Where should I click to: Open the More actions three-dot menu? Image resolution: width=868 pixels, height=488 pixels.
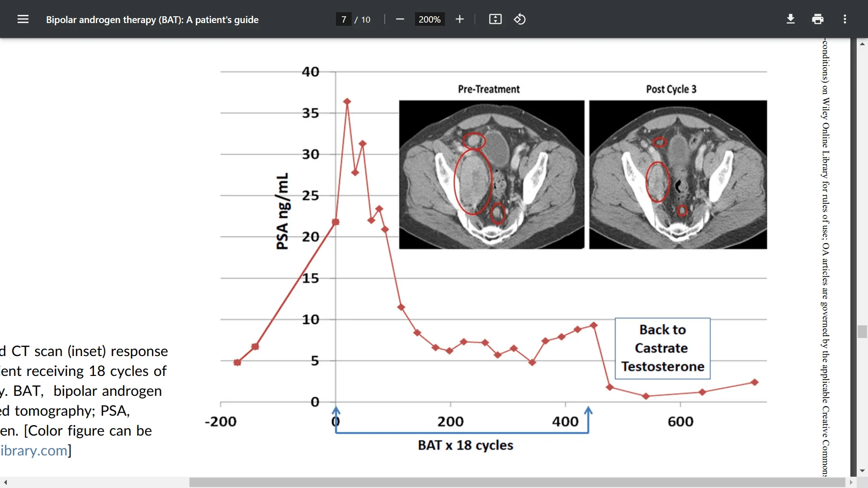[x=845, y=19]
